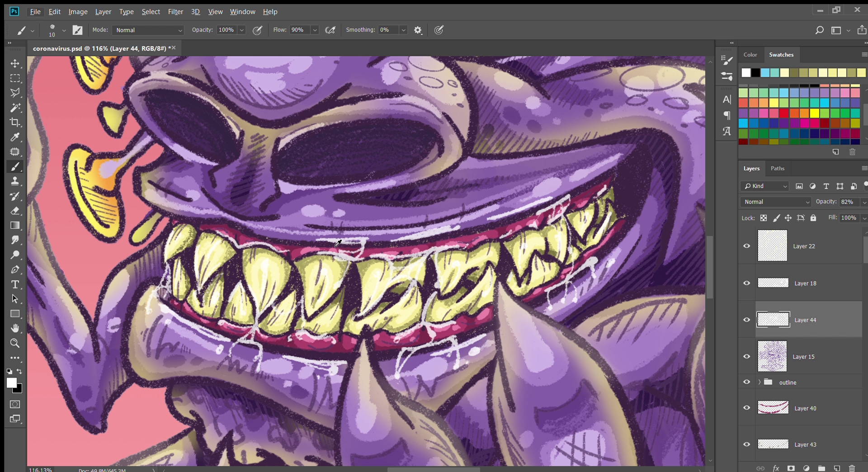This screenshot has height=472, width=868.
Task: Hide Layer 40 using eye icon
Action: point(747,408)
